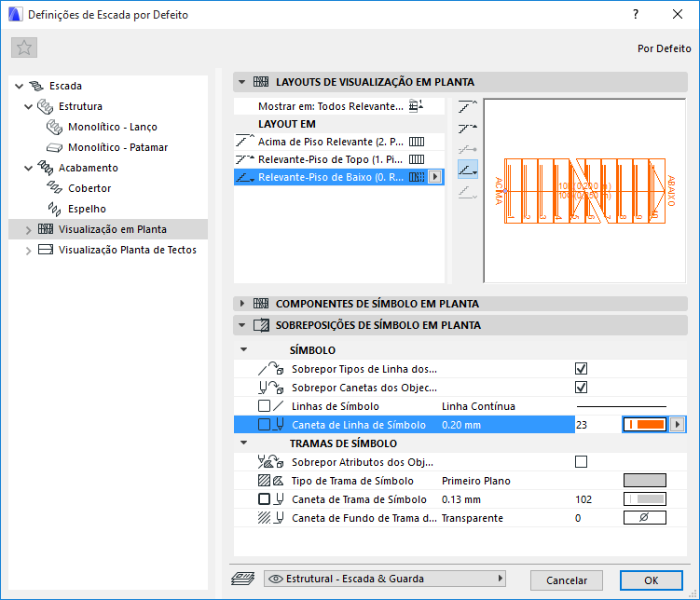Screen dimensions: 700x600
Task: Click Sobrepor Canetas pen icon
Action: [x=270, y=388]
